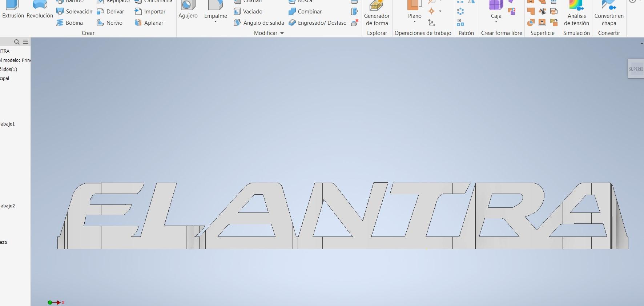This screenshot has height=306, width=644.
Task: Use the Combinar tool
Action: [305, 12]
